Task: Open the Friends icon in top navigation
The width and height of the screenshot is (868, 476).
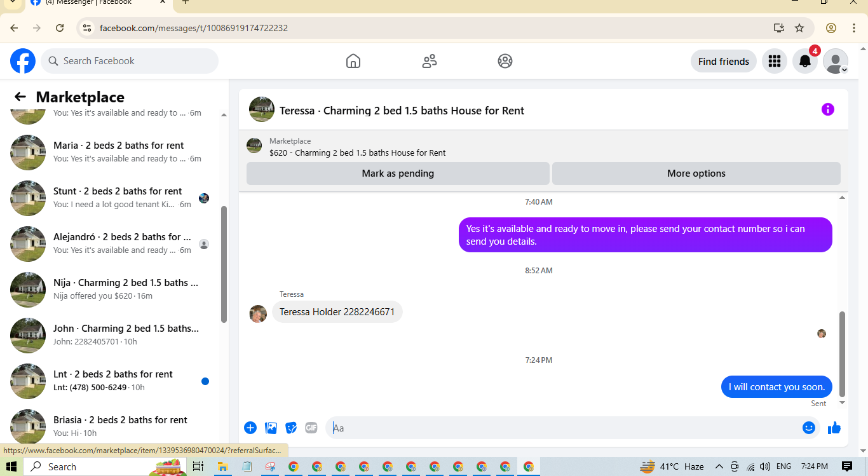Action: coord(430,61)
